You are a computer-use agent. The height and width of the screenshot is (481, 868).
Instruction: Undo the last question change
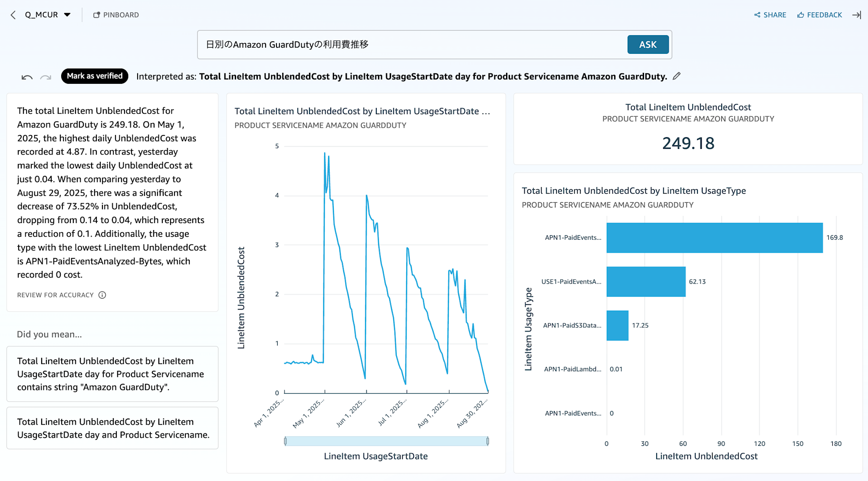[27, 77]
